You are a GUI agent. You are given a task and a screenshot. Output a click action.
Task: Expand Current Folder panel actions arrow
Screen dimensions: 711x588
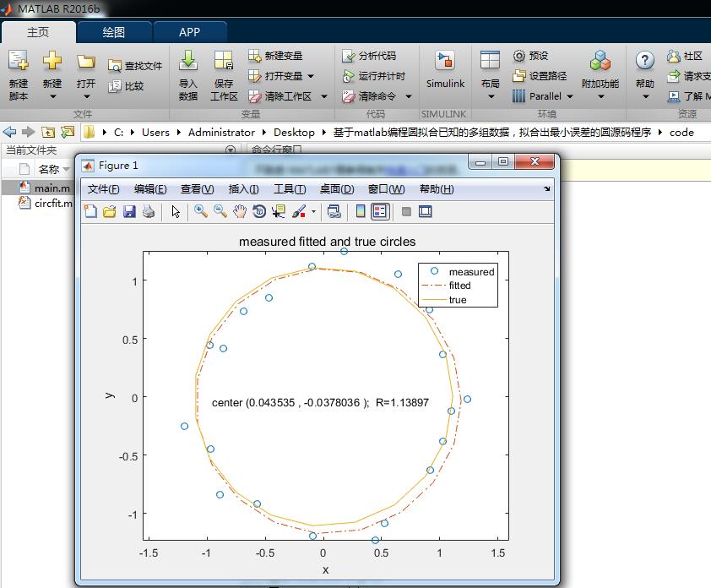click(231, 150)
